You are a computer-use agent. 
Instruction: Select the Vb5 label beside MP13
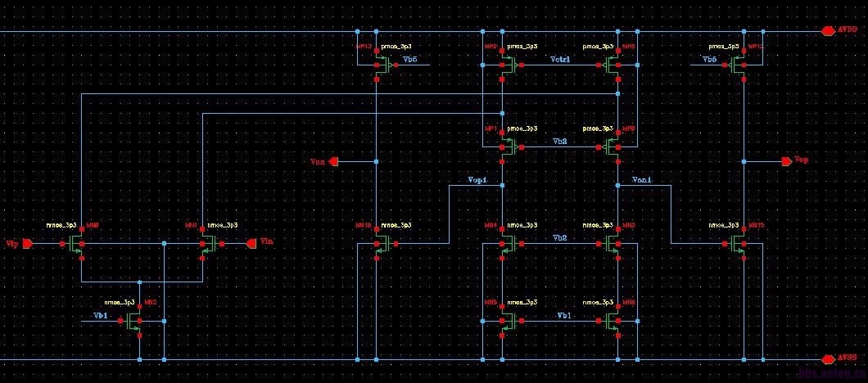coord(409,59)
